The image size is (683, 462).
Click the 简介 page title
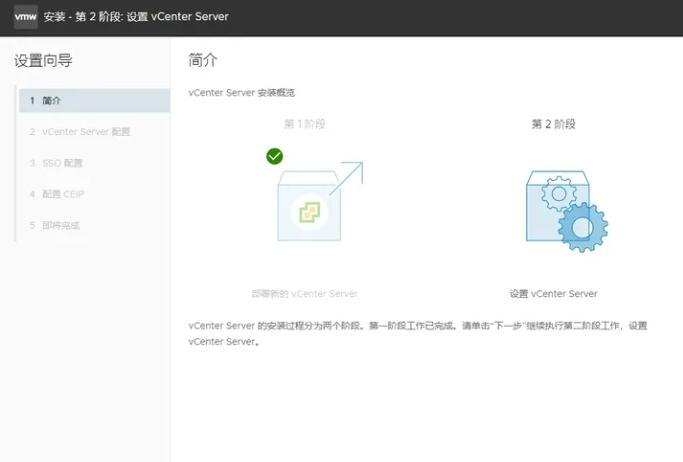click(203, 60)
